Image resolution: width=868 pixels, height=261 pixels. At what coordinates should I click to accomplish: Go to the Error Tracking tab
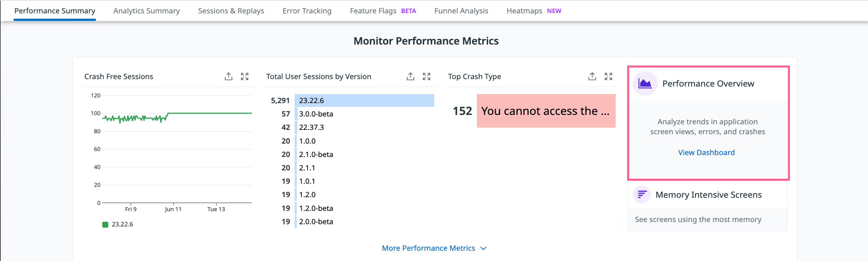click(x=307, y=11)
